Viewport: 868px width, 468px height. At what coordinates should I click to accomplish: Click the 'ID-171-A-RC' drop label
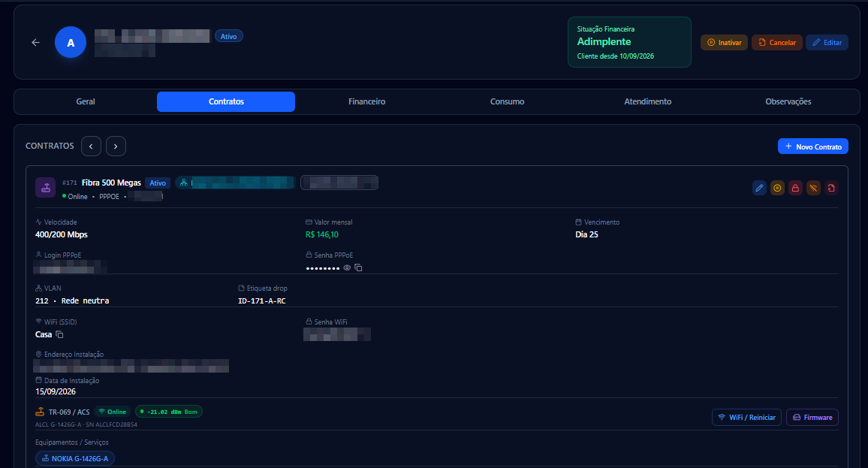tap(262, 300)
